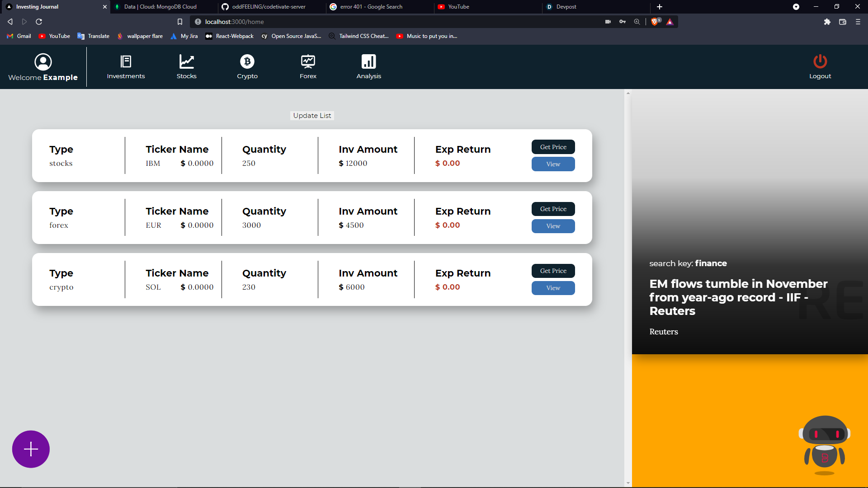The height and width of the screenshot is (488, 868).
Task: Click the browser address bar
Action: [398, 22]
